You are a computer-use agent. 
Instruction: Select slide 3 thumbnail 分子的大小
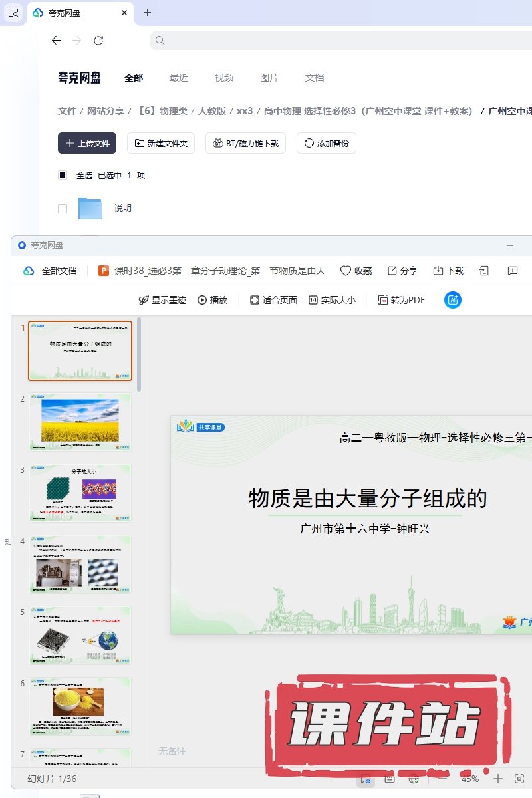pos(80,493)
